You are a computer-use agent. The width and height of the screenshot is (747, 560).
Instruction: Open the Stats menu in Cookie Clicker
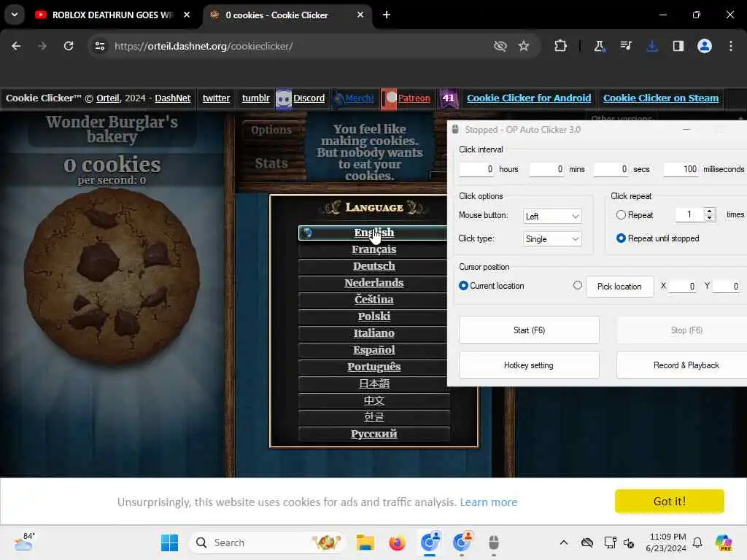coord(271,163)
